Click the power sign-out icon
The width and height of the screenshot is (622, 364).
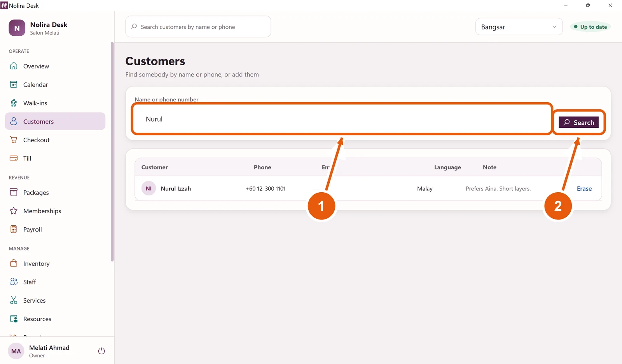[101, 351]
